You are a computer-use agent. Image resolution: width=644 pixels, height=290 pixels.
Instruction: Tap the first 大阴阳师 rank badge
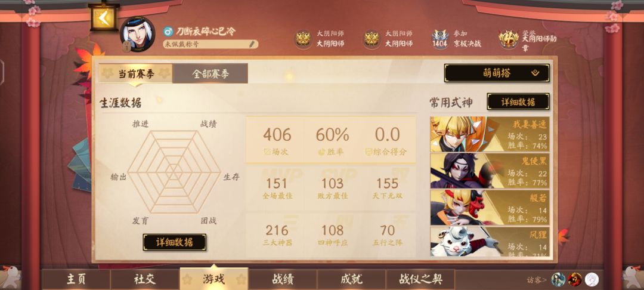[x=304, y=39]
